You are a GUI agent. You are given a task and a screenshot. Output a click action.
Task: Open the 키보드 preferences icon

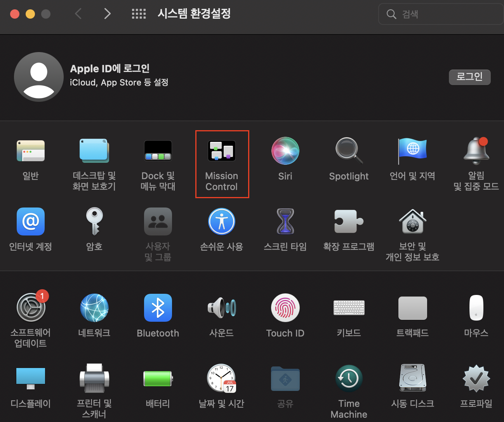pyautogui.click(x=349, y=308)
